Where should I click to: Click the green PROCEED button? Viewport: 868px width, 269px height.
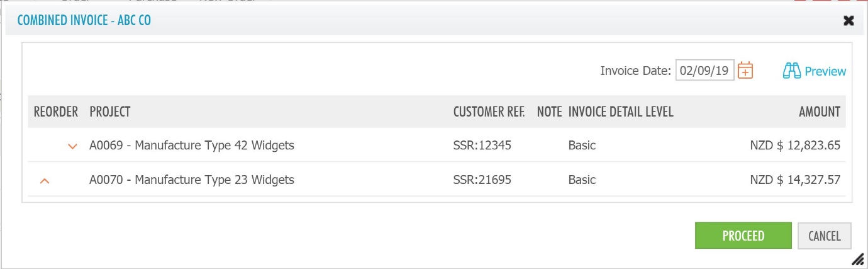click(x=743, y=236)
